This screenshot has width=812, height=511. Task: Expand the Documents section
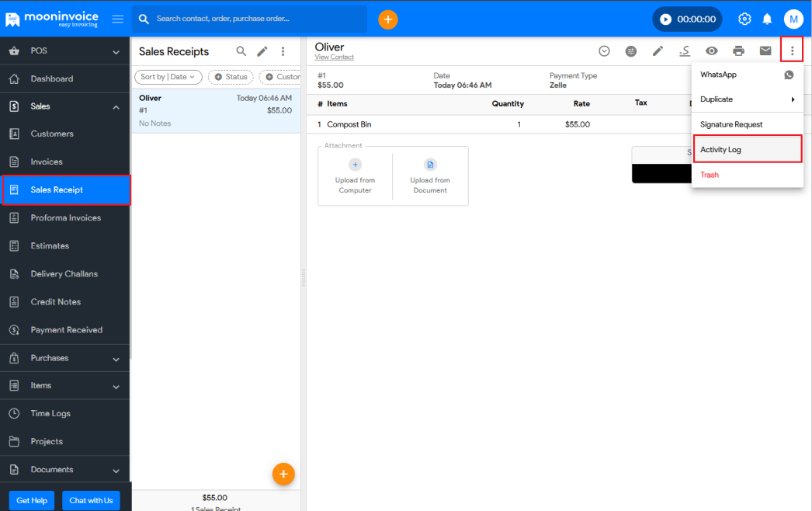click(x=64, y=470)
